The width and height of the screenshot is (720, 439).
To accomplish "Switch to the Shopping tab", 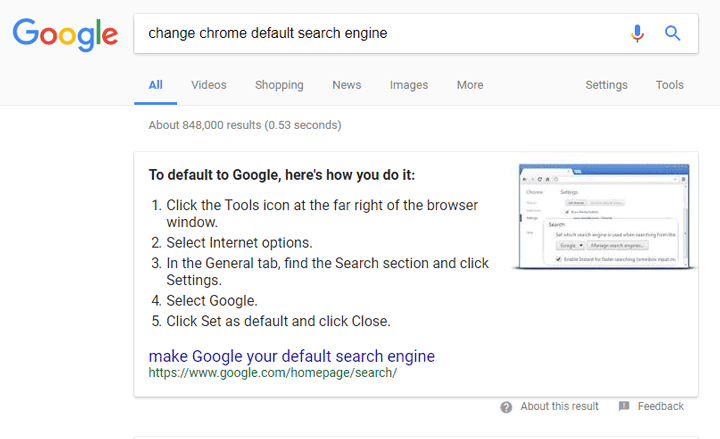I will 279,85.
